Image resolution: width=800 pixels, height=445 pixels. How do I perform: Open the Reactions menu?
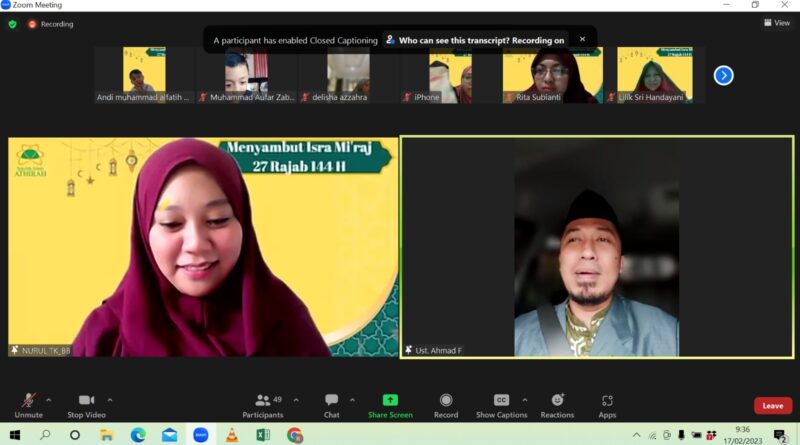[x=557, y=401]
